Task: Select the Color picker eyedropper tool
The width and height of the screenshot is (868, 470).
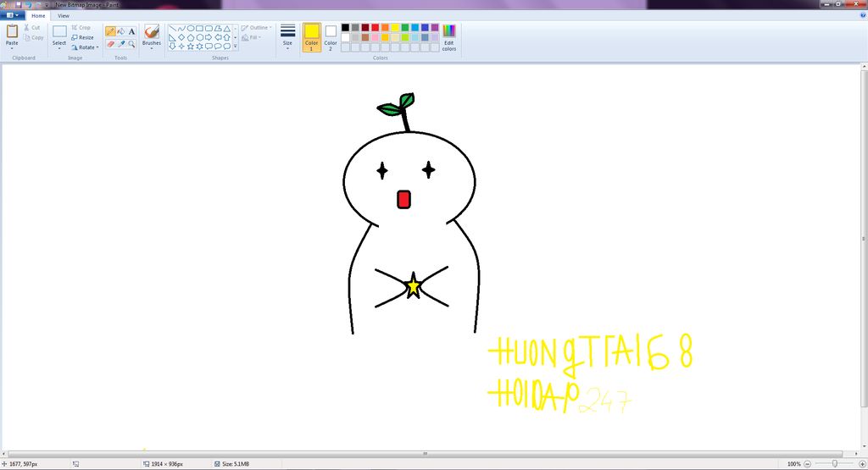Action: [120, 44]
